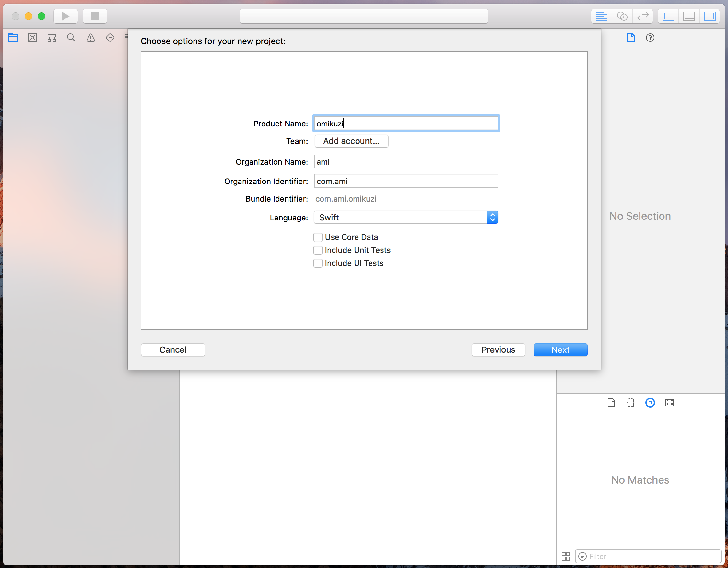Show the Standard editor
728x568 pixels.
[601, 16]
